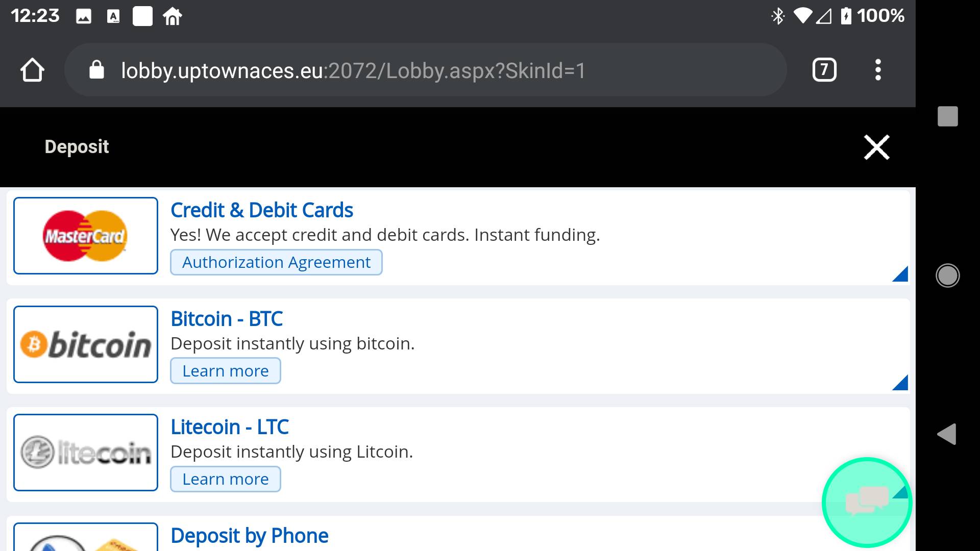Close the Deposit panel with the X
Viewport: 980px width, 551px height.
[876, 147]
